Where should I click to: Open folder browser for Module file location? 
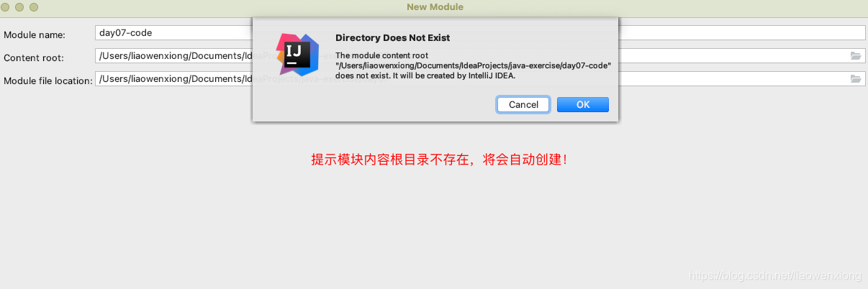point(856,79)
